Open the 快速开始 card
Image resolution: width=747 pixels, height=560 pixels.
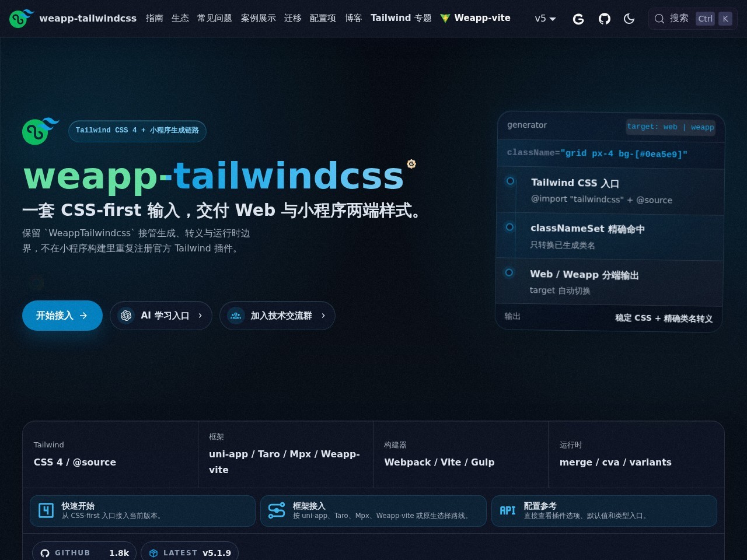pos(142,511)
